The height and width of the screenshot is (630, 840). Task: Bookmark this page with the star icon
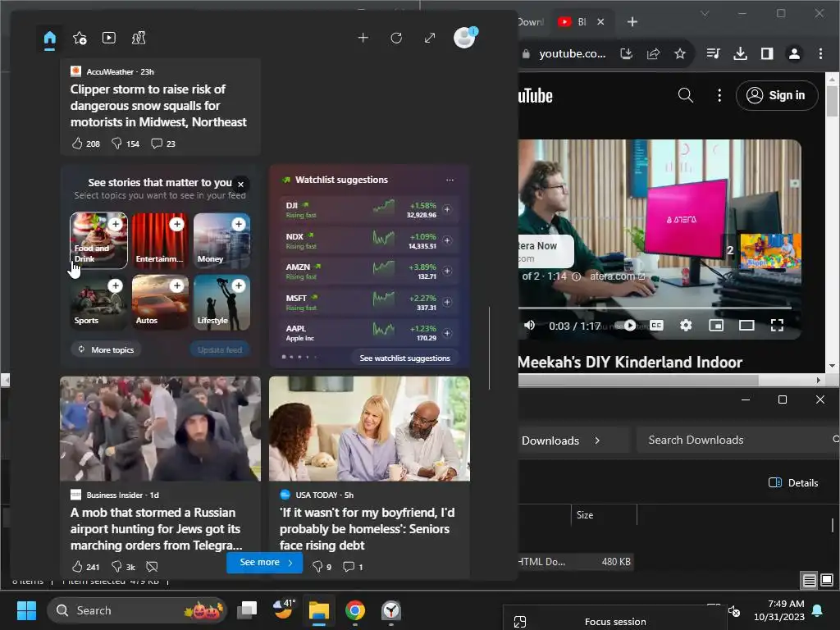click(680, 53)
